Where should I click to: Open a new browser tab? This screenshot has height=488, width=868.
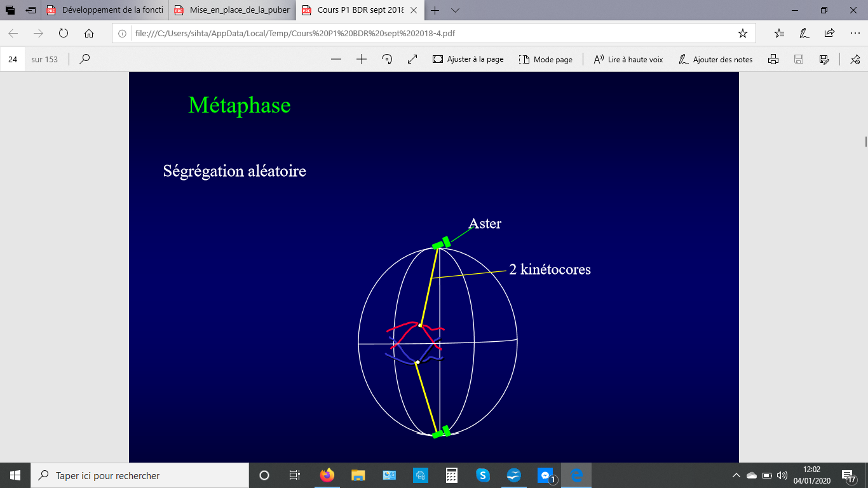pyautogui.click(x=435, y=10)
